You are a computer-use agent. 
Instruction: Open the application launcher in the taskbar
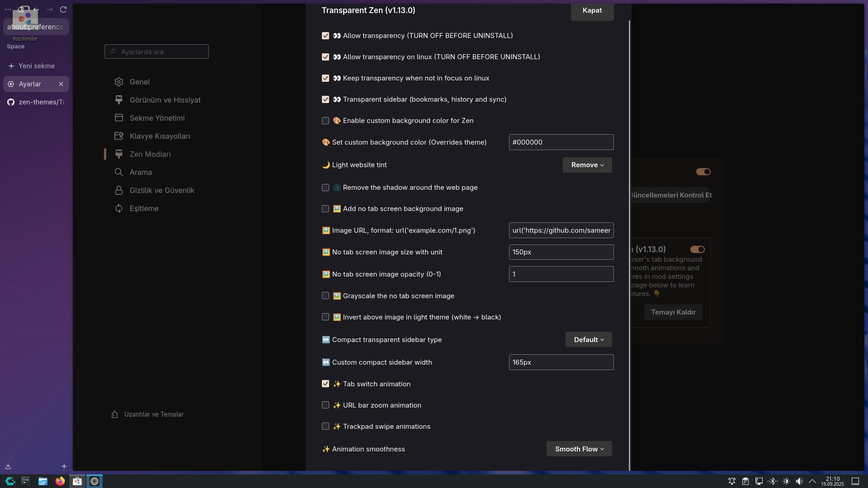click(10, 481)
